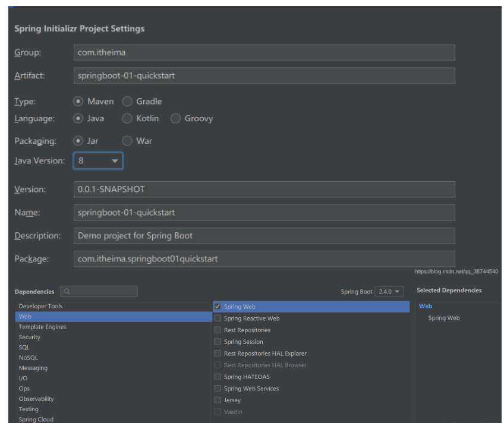This screenshot has width=504, height=423.
Task: Click the Version input field
Action: pyautogui.click(x=264, y=189)
